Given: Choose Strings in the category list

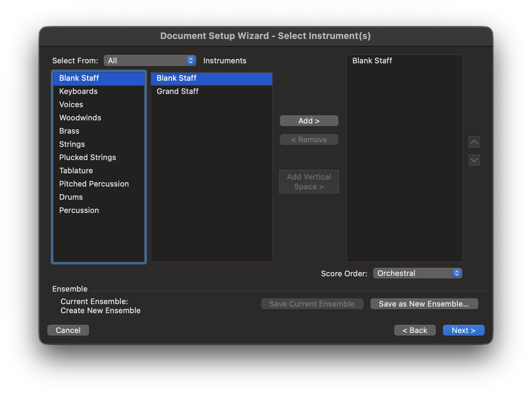Looking at the screenshot, I should click(72, 144).
